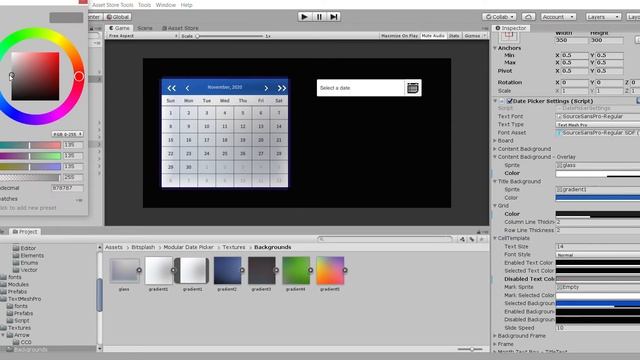Expand the Content Background section
Screen dimensions: 640x360
[495, 149]
